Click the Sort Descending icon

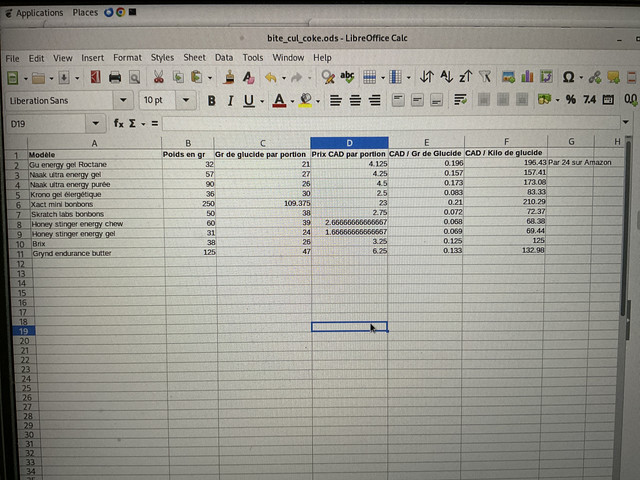(x=465, y=76)
